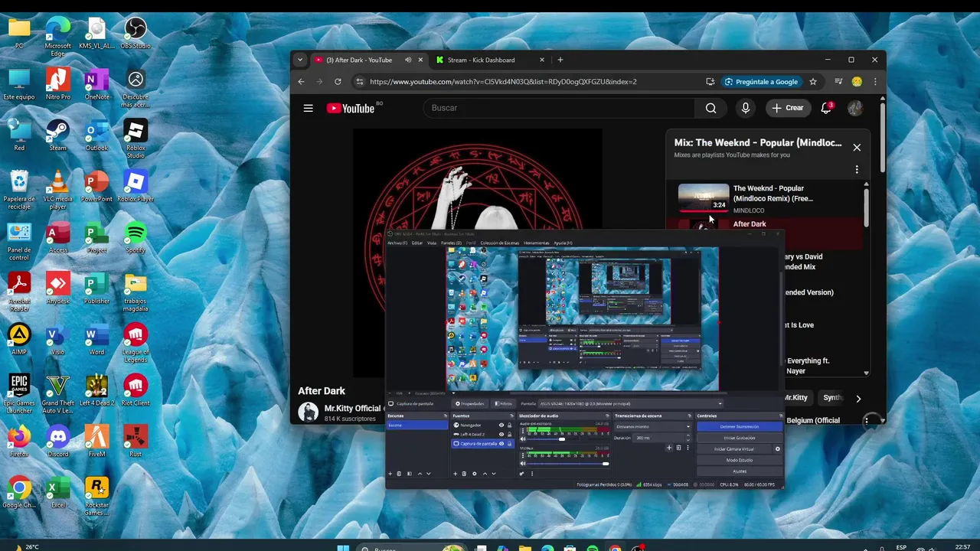Viewport: 980px width, 551px height.
Task: Open OBS Colección de Escenas menu
Action: click(x=499, y=243)
